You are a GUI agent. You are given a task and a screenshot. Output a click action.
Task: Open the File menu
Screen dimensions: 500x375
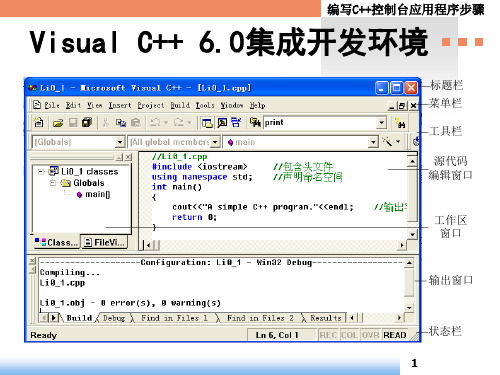pos(52,105)
